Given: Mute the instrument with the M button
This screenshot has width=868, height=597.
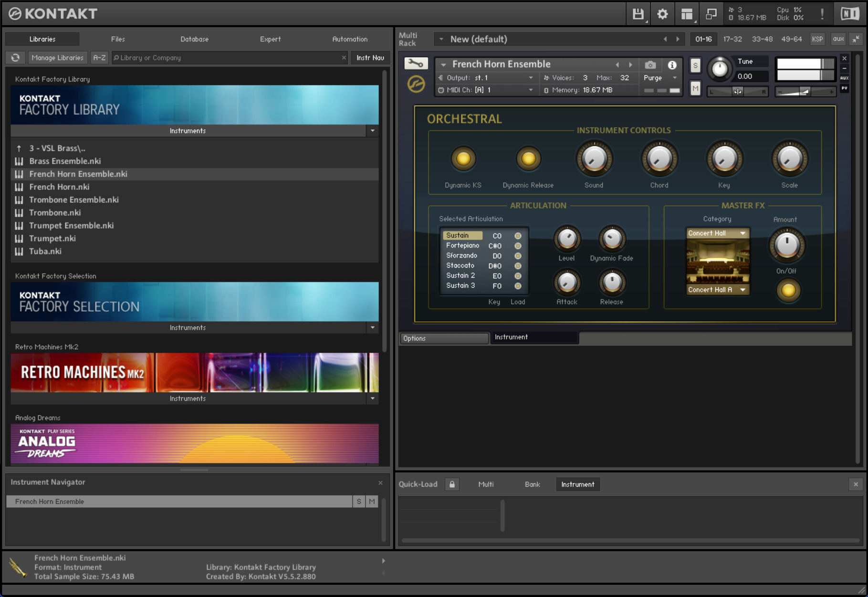Looking at the screenshot, I should 695,88.
